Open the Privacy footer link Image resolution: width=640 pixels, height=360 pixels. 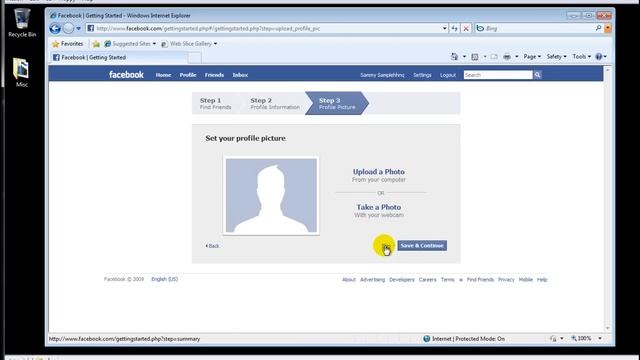[506, 280]
